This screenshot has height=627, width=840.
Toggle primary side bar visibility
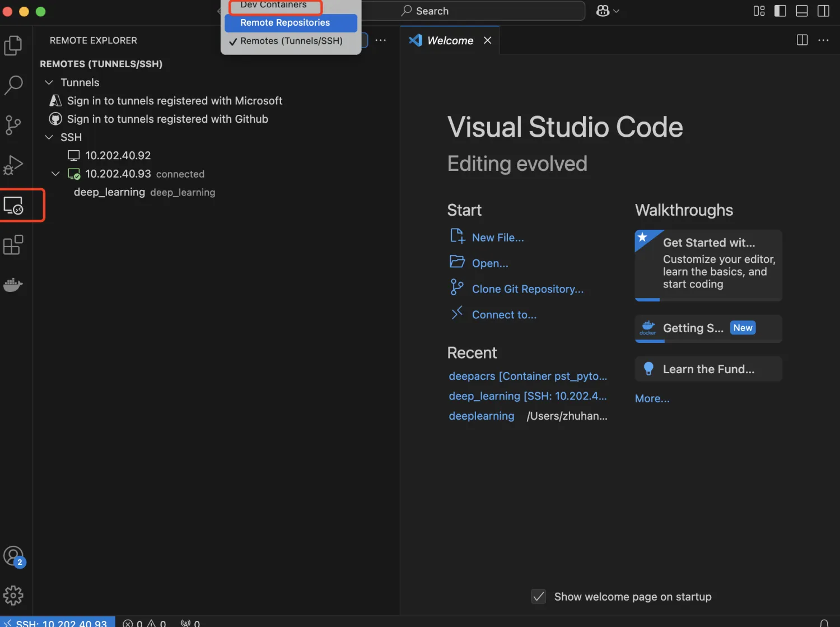pos(781,11)
